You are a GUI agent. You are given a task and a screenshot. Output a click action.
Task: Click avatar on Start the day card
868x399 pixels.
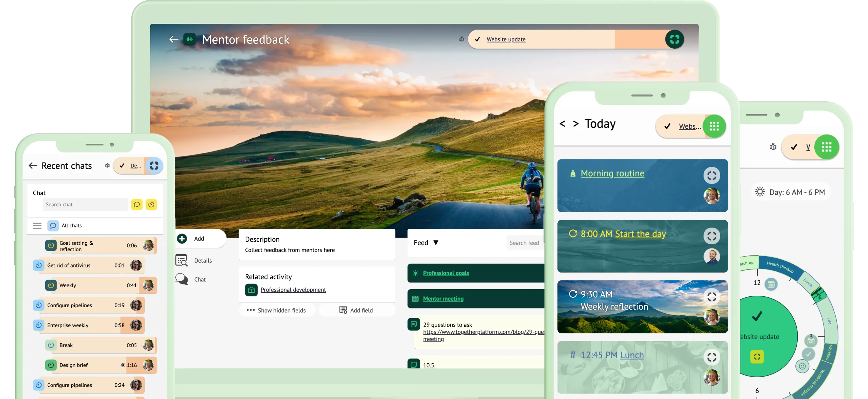(711, 257)
